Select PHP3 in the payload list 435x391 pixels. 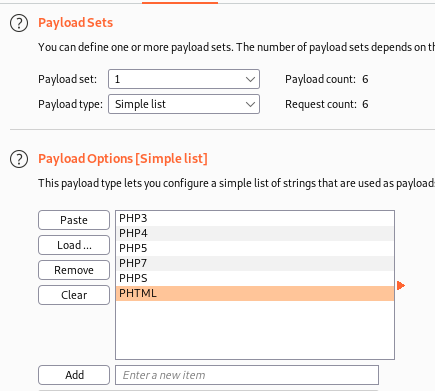coord(255,218)
